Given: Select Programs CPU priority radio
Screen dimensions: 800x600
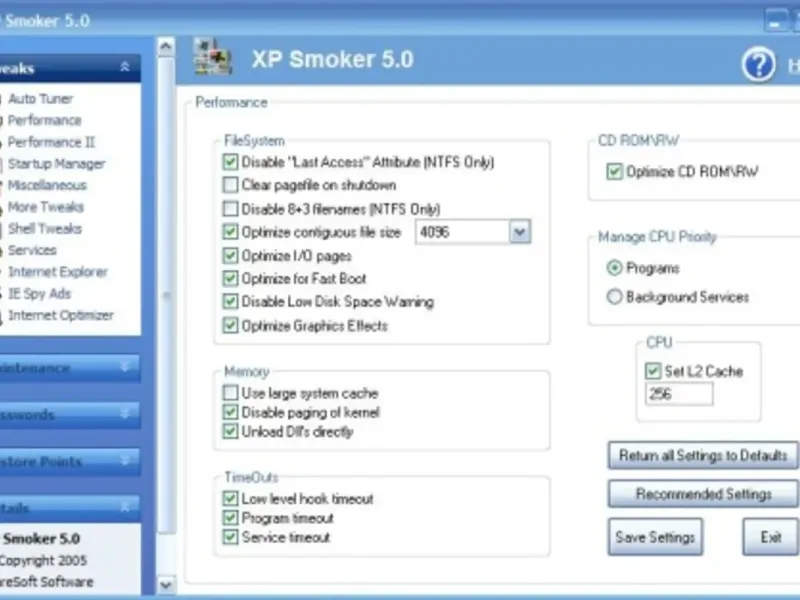Looking at the screenshot, I should pyautogui.click(x=614, y=268).
